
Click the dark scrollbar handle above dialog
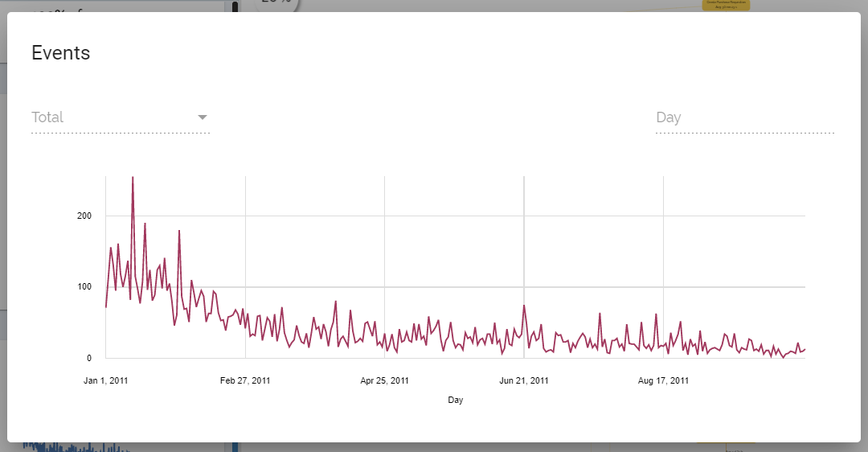click(235, 6)
